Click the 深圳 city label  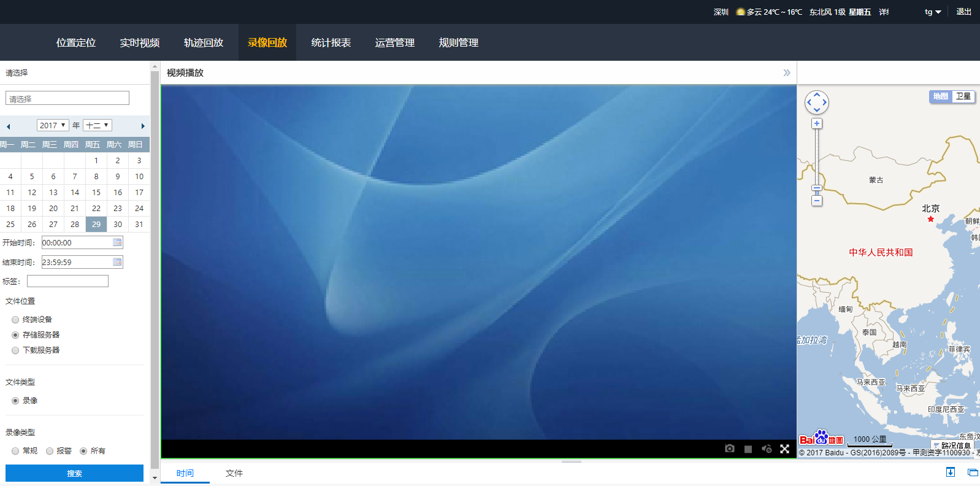(x=721, y=12)
